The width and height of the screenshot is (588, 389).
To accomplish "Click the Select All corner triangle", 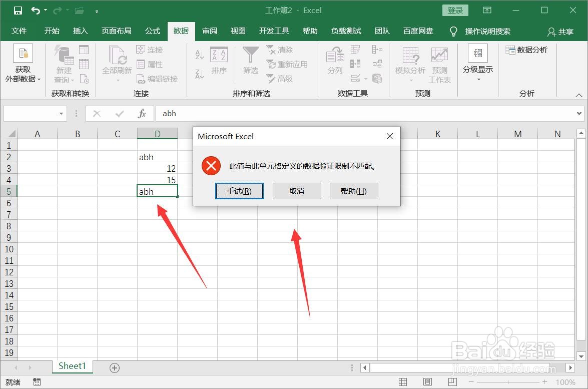I will [x=12, y=134].
